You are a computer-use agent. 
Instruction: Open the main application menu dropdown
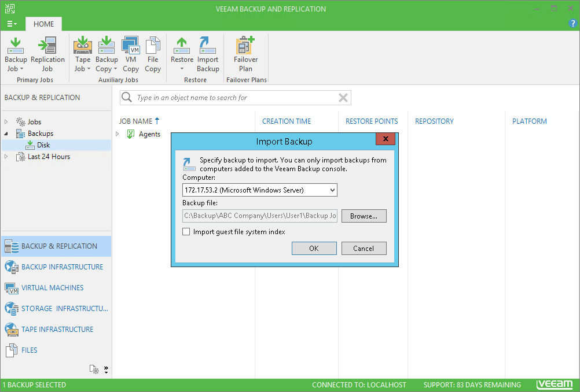pyautogui.click(x=12, y=24)
